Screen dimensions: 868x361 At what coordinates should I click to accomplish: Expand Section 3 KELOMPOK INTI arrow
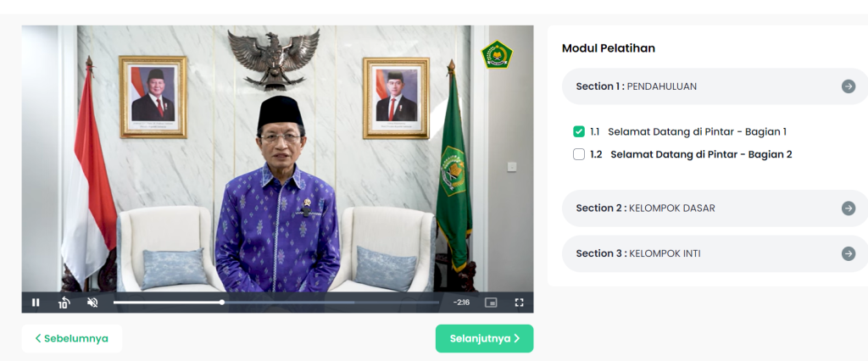point(848,253)
